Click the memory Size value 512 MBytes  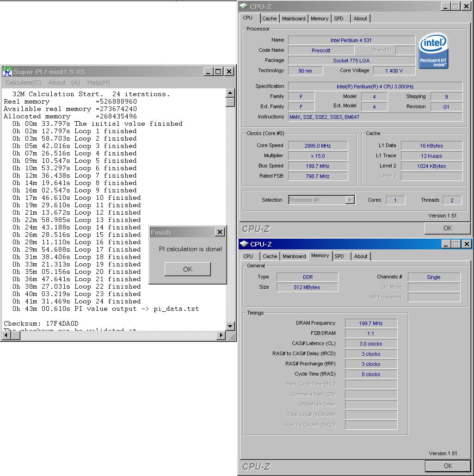pos(308,287)
